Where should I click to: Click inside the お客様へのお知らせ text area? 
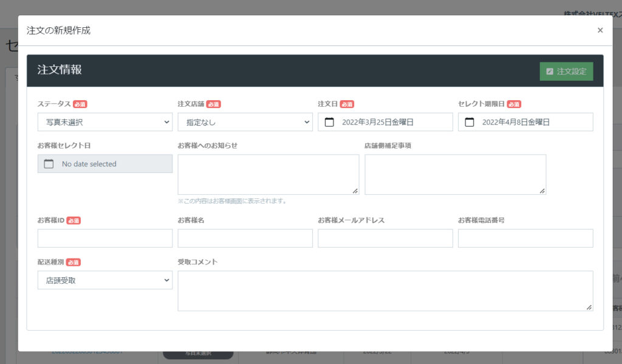pos(268,174)
